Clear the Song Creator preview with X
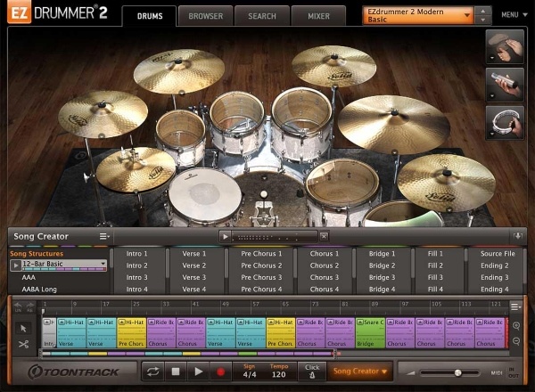Image resolution: width=535 pixels, height=392 pixels. click(325, 236)
